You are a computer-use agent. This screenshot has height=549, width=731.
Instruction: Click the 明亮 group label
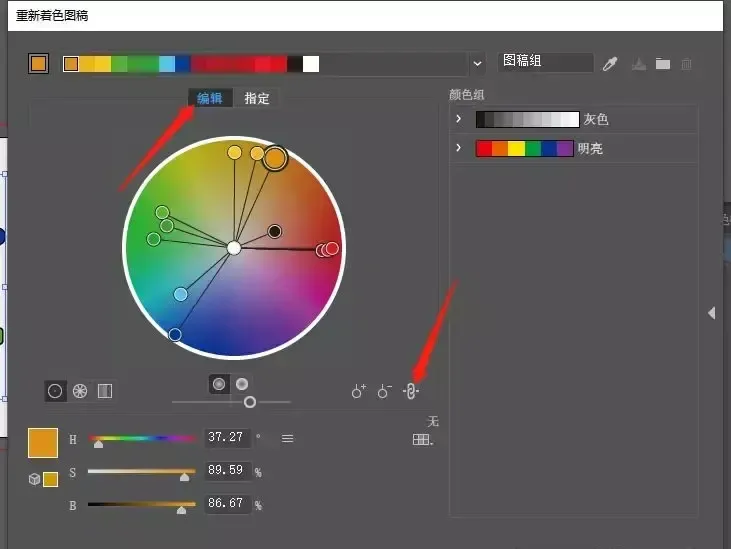click(x=590, y=149)
